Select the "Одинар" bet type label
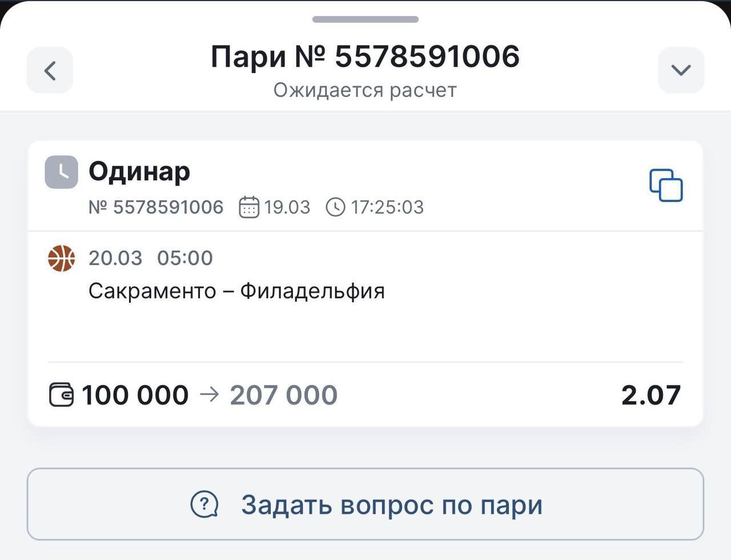The image size is (731, 560). [x=139, y=171]
